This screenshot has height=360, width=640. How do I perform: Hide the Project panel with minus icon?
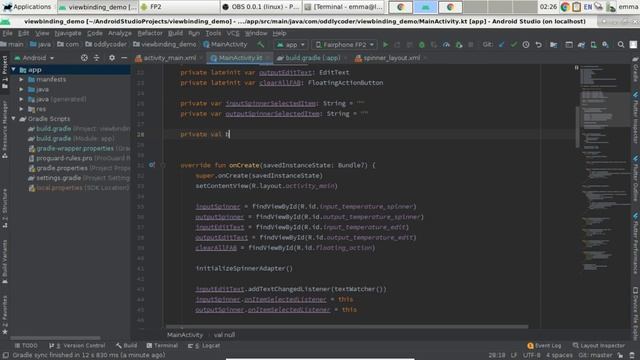[x=124, y=58]
